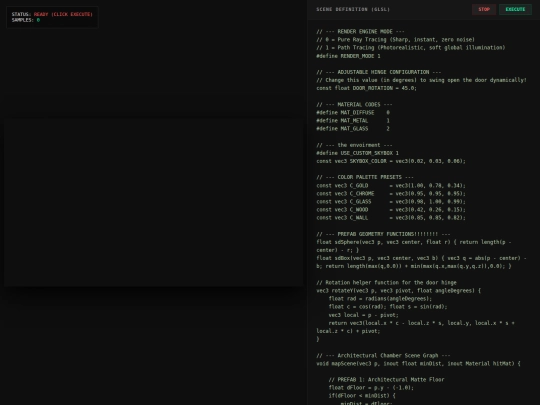Click the SKYBOX_COLOR vec3 definition line
540x405 pixels.
point(391,161)
